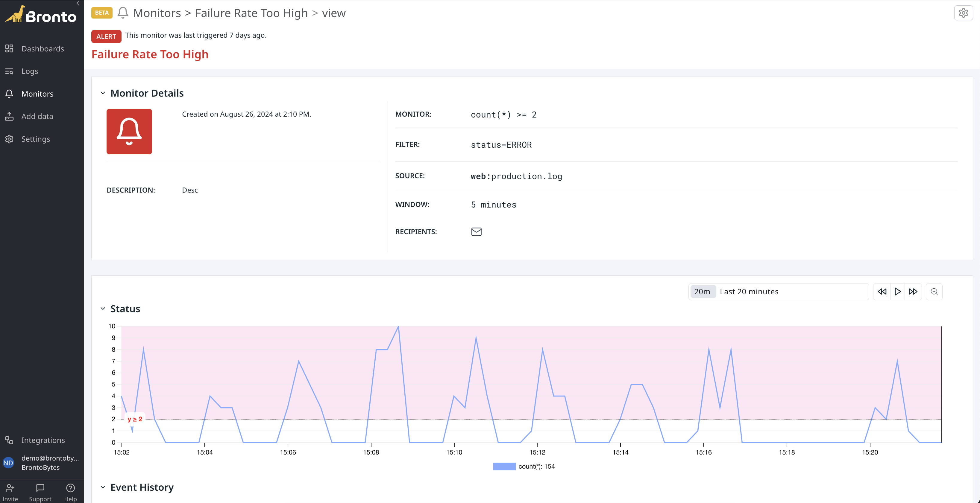Click the Integrations icon
980x503 pixels.
9,440
